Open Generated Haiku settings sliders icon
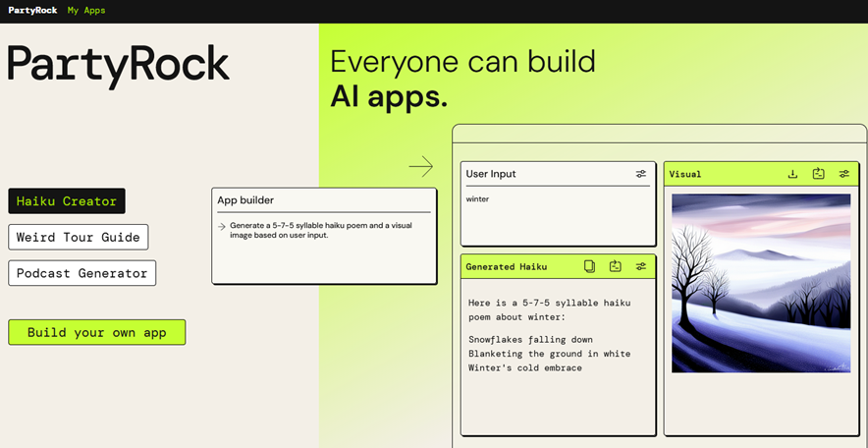 (640, 266)
